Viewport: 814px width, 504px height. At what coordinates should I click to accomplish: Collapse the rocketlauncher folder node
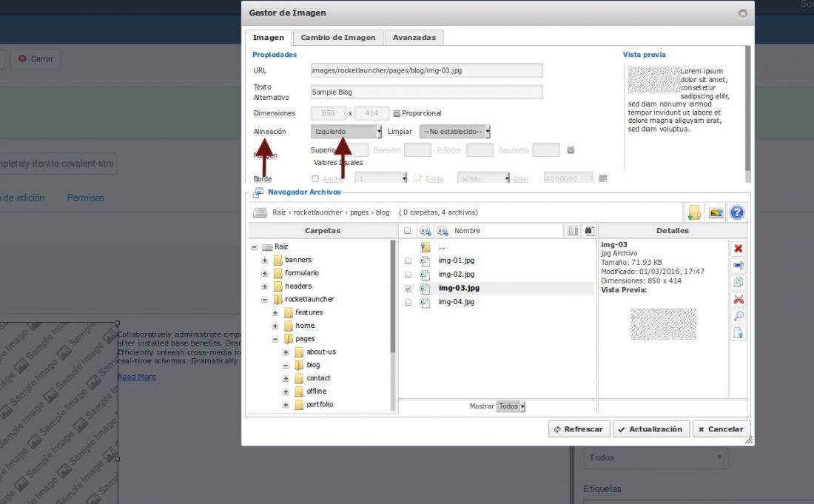point(265,300)
